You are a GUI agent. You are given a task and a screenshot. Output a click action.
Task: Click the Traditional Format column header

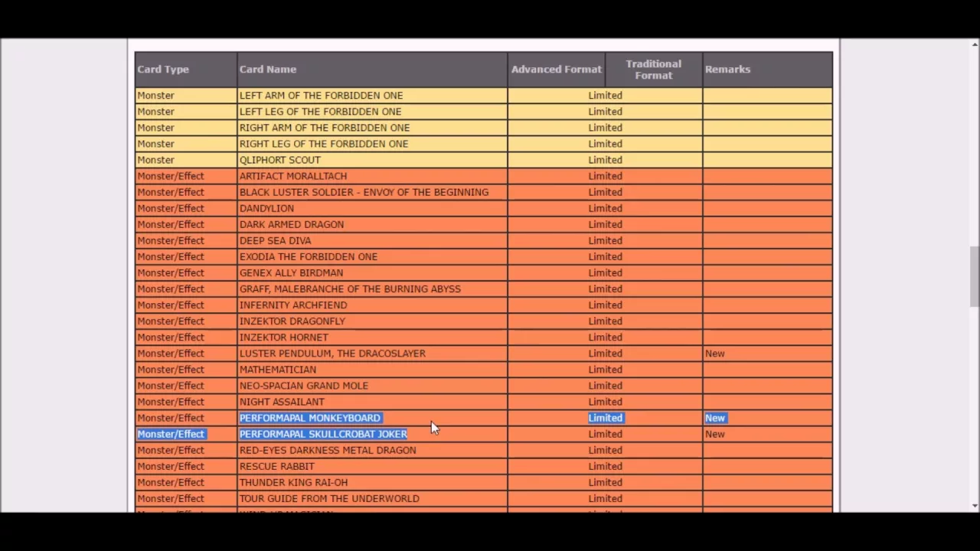click(653, 70)
